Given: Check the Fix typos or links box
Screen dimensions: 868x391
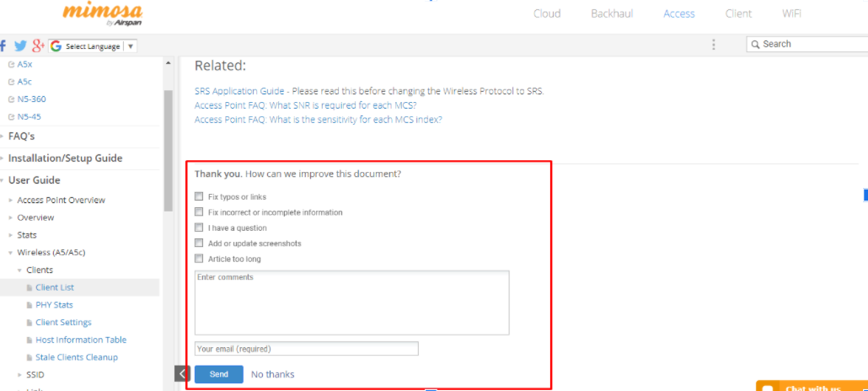Looking at the screenshot, I should pyautogui.click(x=200, y=196).
